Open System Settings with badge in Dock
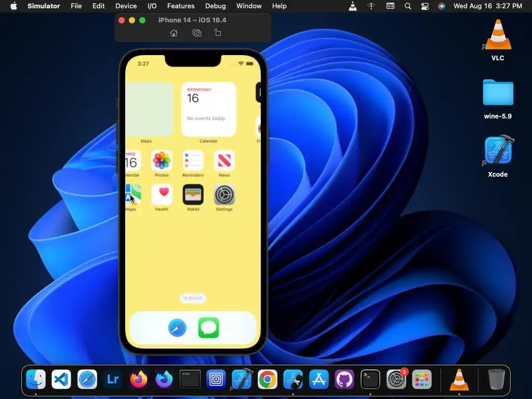 [x=396, y=379]
